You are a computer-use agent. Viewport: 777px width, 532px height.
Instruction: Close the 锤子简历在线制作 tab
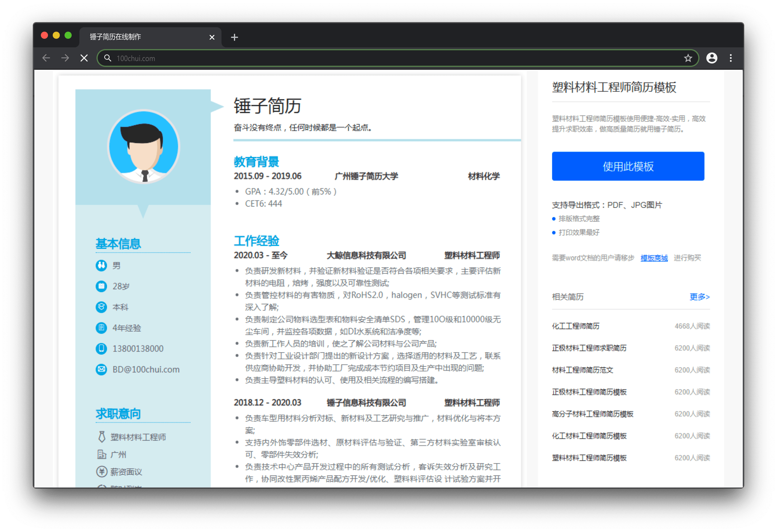(x=212, y=37)
